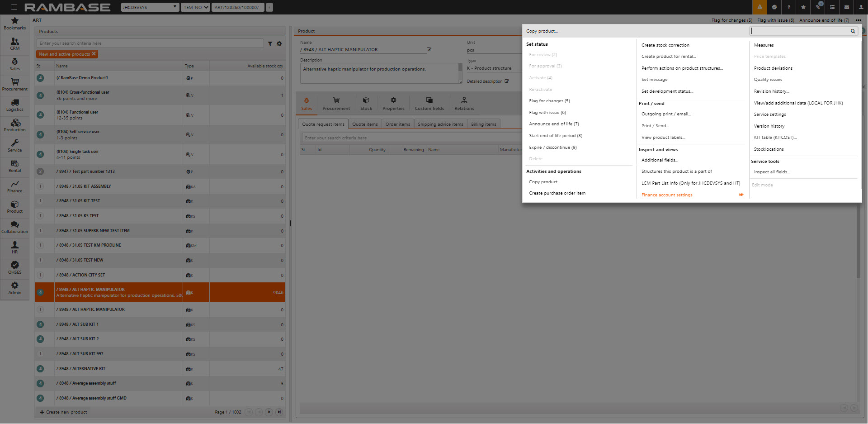Viewport: 868px width, 424px height.
Task: Click the help question mark icon
Action: [788, 7]
